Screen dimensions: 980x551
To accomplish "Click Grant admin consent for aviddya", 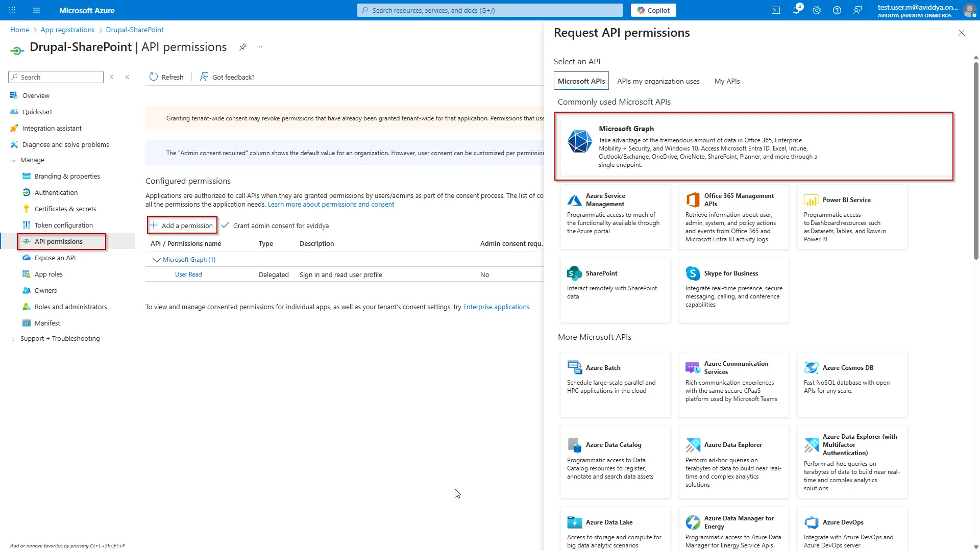I will pyautogui.click(x=275, y=226).
